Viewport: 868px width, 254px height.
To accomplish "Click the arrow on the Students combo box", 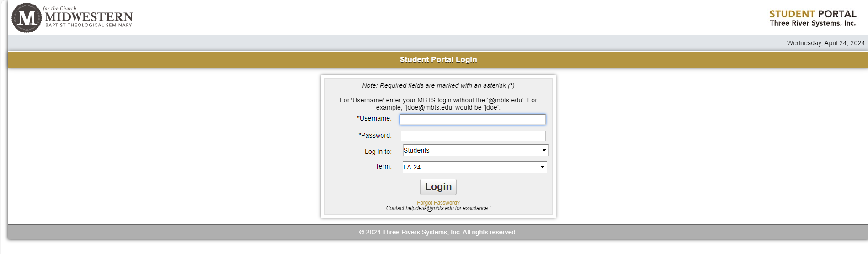I will point(543,150).
